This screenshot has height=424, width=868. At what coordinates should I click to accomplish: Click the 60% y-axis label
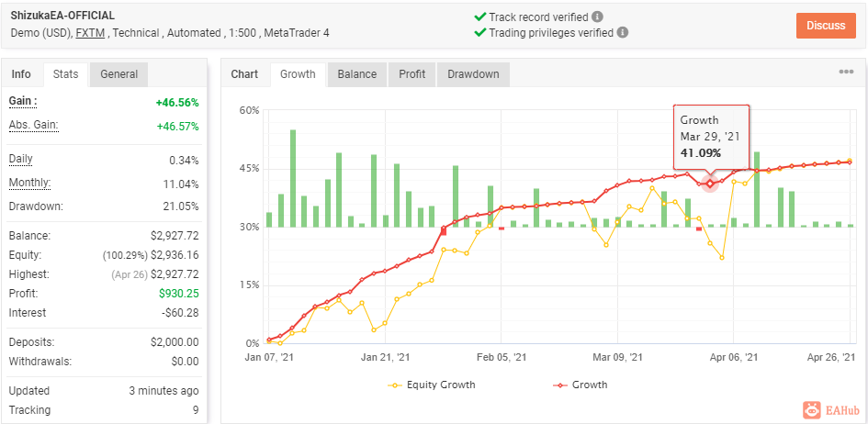coord(249,110)
